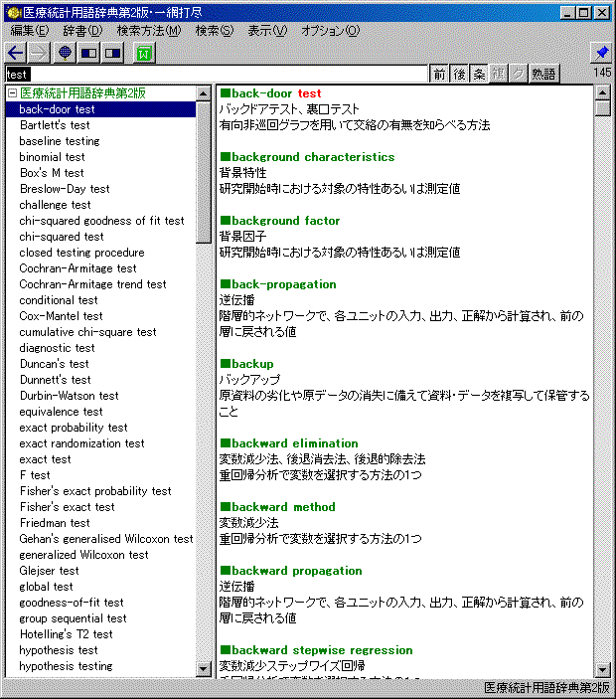
Task: Click the forward arrow navigation icon
Action: coord(39,53)
